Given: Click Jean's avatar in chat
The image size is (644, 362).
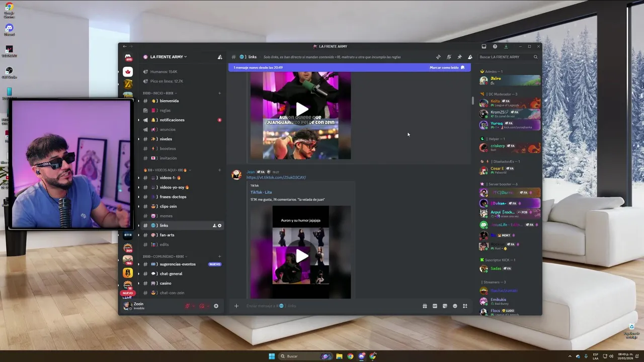Looking at the screenshot, I should click(236, 174).
